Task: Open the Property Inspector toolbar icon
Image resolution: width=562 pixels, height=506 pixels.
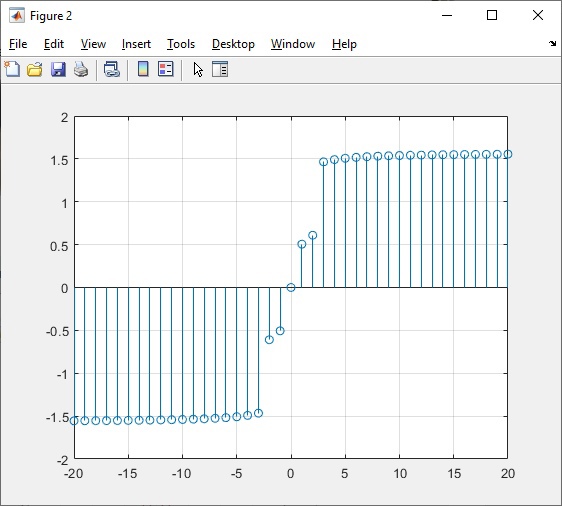Action: [x=220, y=69]
